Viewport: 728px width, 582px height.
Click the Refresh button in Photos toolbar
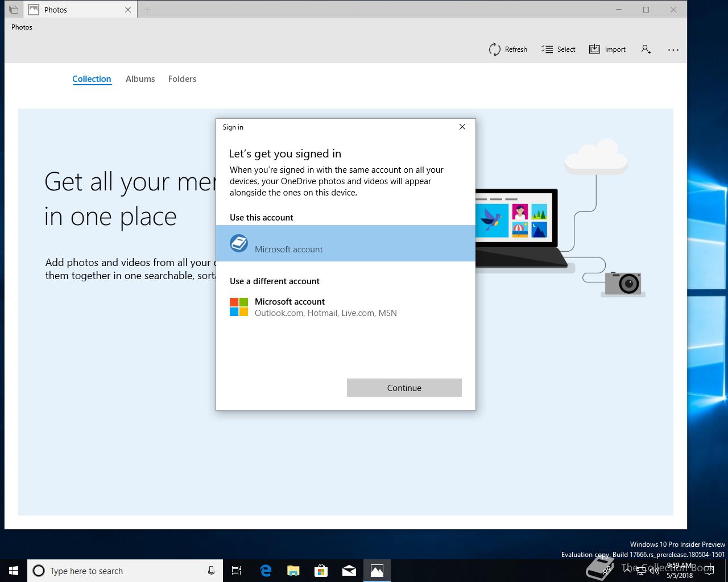click(x=508, y=49)
